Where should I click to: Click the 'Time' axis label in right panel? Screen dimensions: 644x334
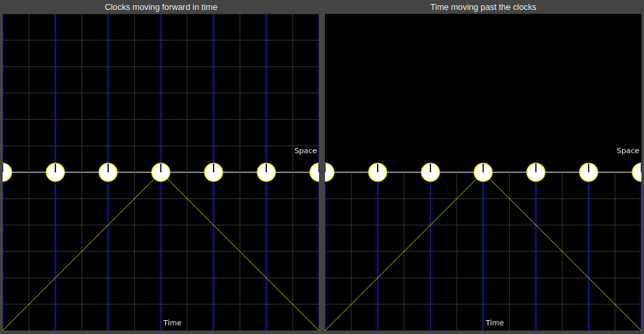494,323
